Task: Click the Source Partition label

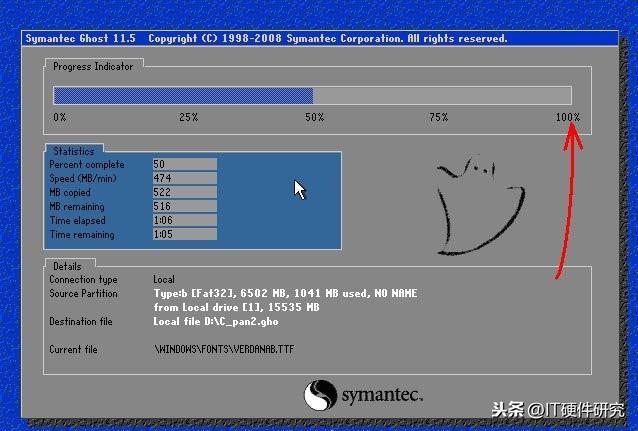Action: pos(83,293)
